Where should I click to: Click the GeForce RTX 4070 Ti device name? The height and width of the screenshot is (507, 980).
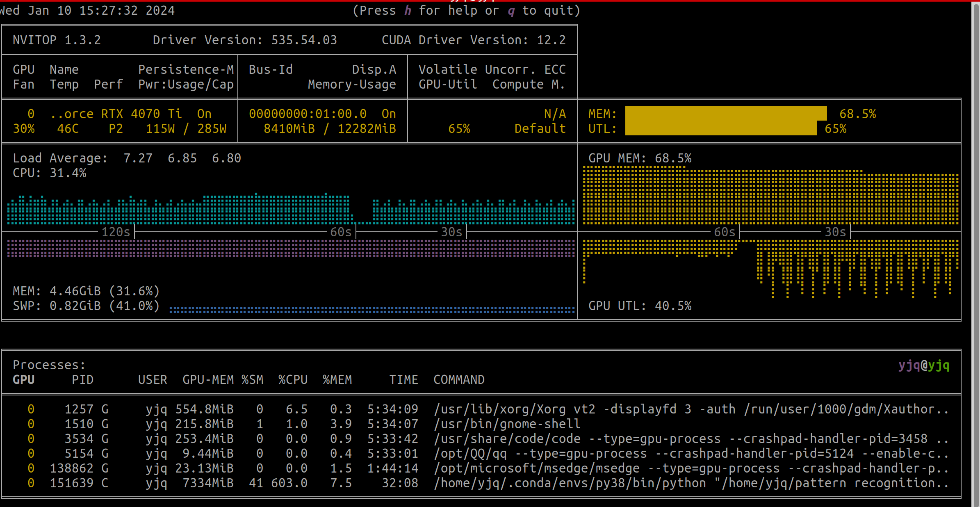tap(116, 114)
